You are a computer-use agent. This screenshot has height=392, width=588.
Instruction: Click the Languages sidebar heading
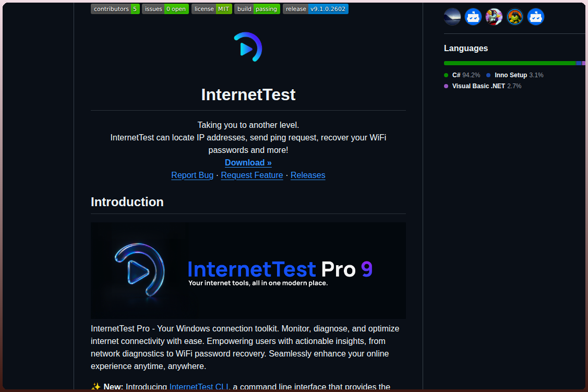tap(466, 49)
